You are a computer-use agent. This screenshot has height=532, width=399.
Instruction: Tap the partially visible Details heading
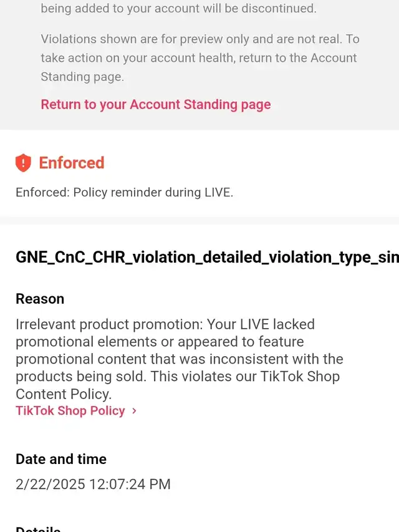38,529
